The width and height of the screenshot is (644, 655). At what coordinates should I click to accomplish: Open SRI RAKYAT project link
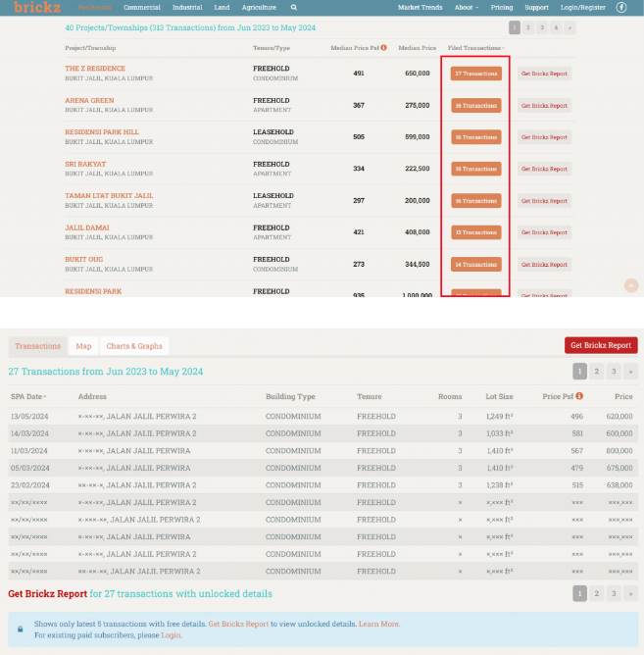pyautogui.click(x=85, y=164)
